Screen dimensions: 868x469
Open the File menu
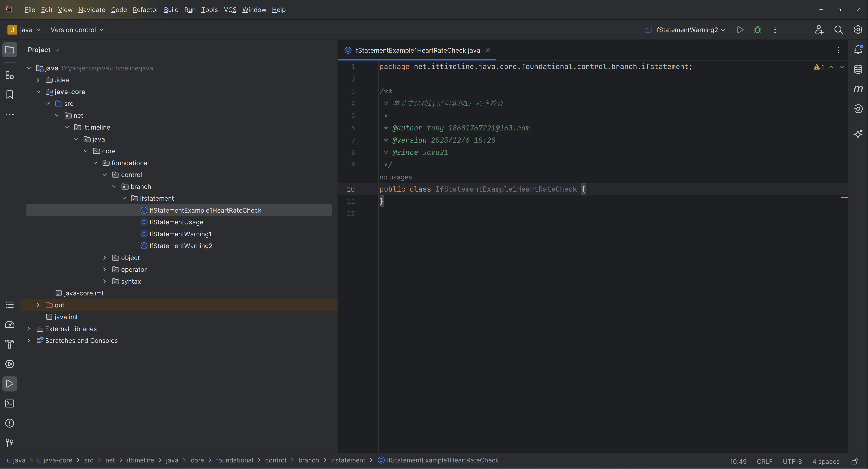pos(30,10)
